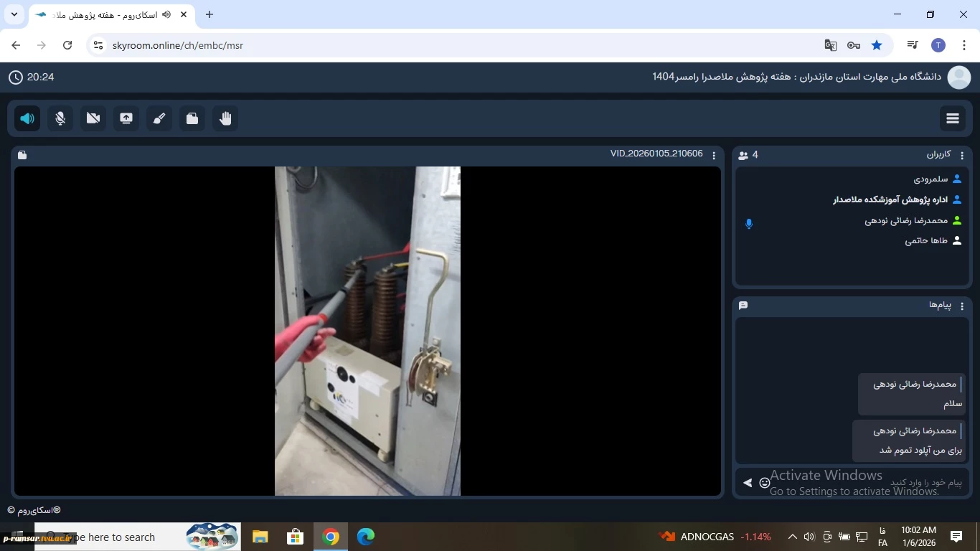The image size is (980, 551).
Task: Turn on the webcam camera
Action: (93, 118)
